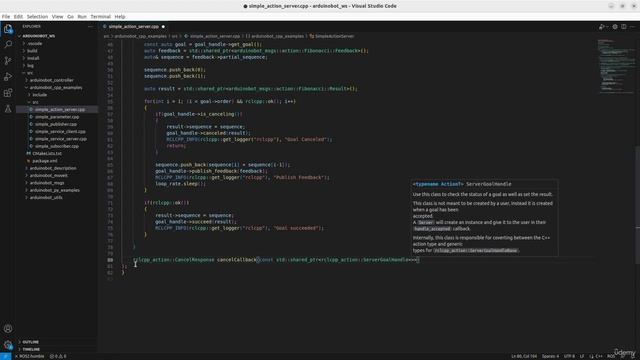The width and height of the screenshot is (640, 360).
Task: Click Ln, Col cursor position in status bar
Action: tap(524, 356)
